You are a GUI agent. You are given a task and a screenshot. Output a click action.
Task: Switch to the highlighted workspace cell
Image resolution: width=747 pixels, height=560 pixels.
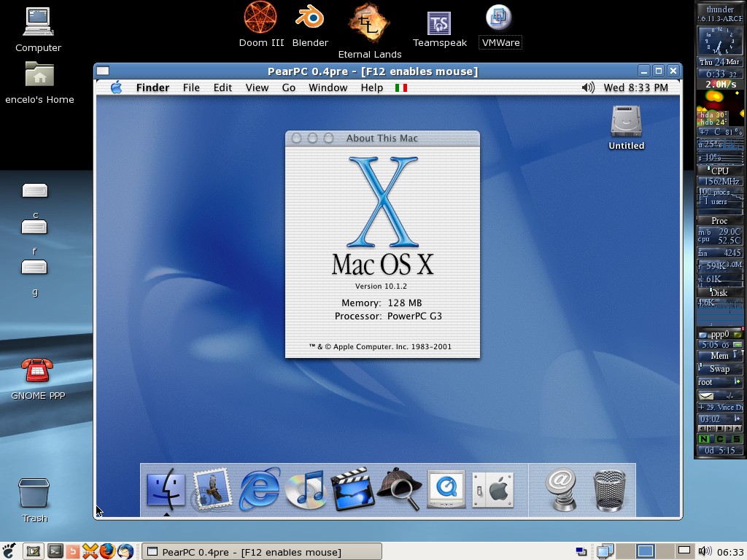[646, 551]
